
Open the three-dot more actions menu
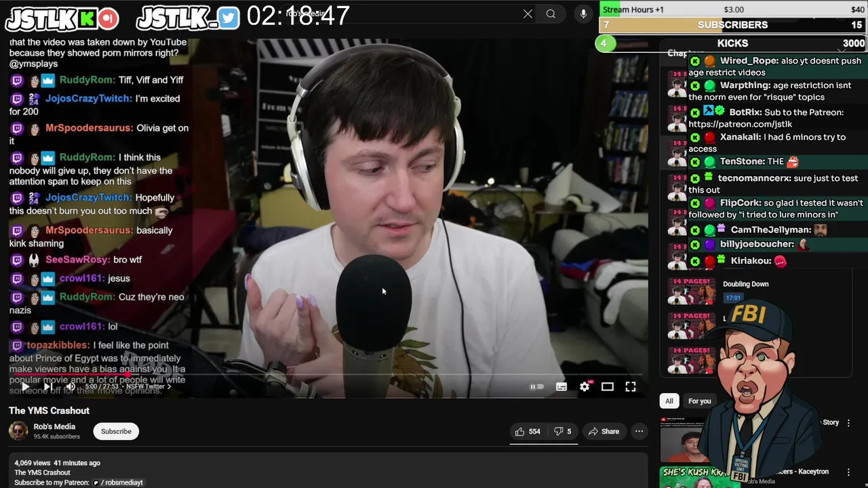pyautogui.click(x=639, y=431)
